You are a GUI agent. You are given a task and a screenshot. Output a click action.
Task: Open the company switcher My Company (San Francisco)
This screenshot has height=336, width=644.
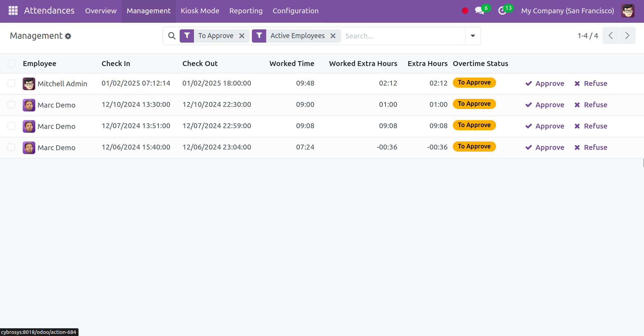[568, 11]
